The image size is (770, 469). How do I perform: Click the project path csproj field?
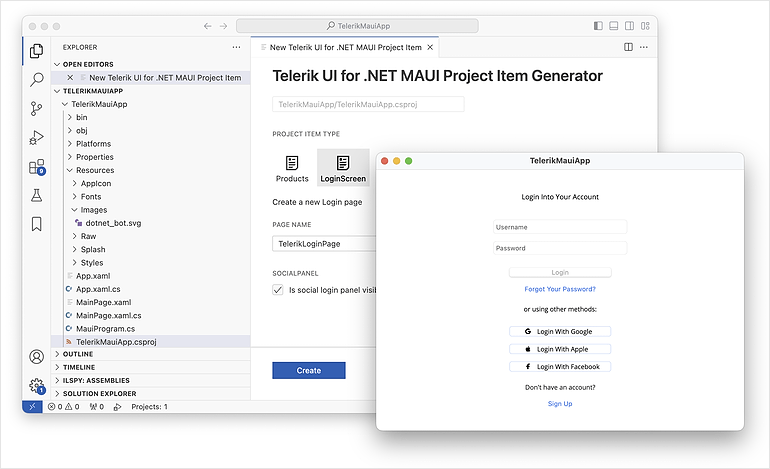coord(368,104)
